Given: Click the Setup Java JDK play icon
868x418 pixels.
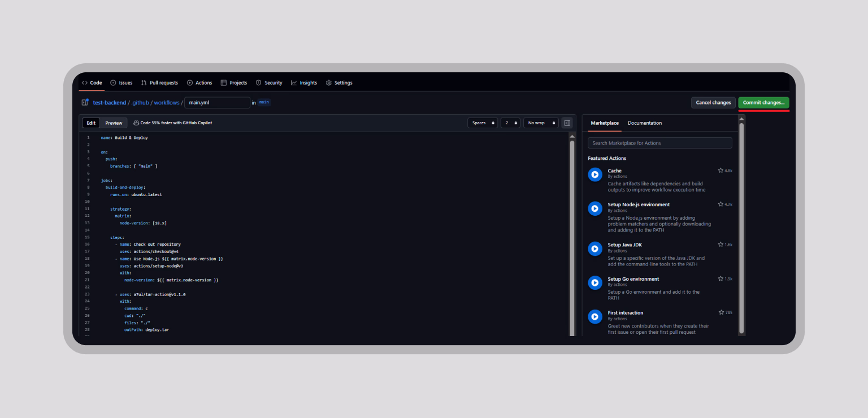Looking at the screenshot, I should click(x=595, y=249).
